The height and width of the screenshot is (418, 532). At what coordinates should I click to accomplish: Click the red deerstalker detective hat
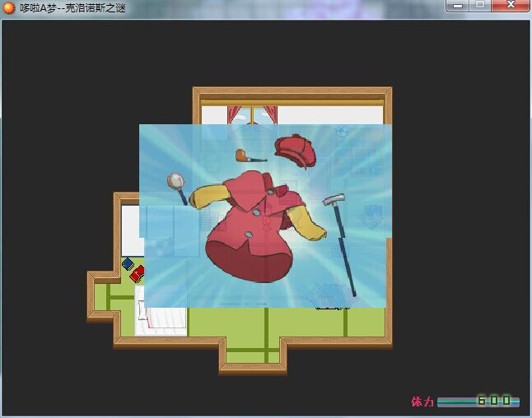click(296, 151)
